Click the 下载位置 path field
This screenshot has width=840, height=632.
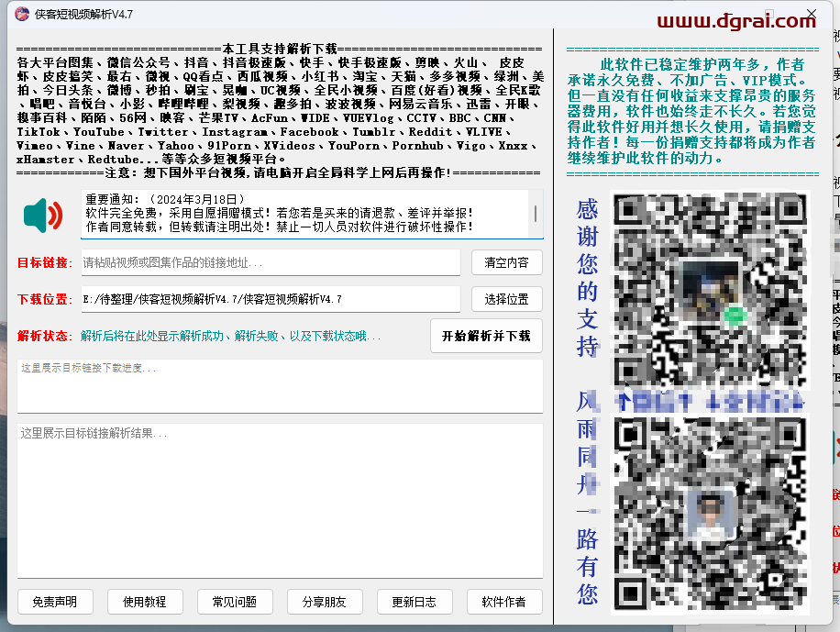[271, 299]
